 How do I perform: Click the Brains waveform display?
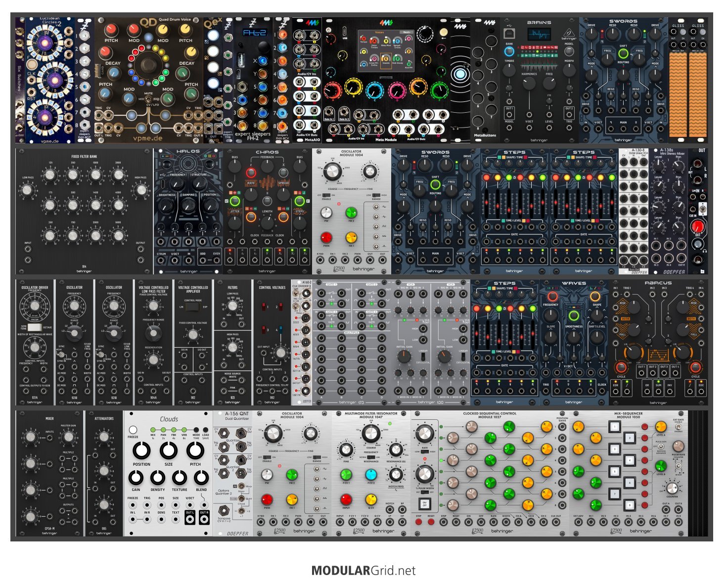(539, 35)
